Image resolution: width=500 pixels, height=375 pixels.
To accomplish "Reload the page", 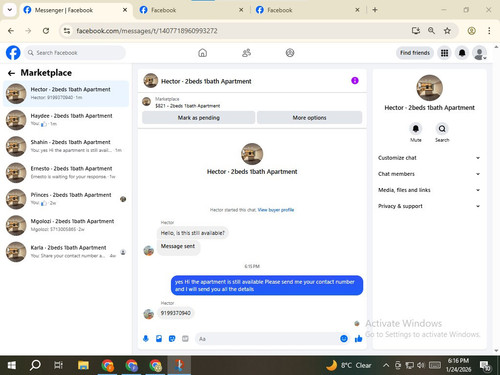I will (x=46, y=31).
